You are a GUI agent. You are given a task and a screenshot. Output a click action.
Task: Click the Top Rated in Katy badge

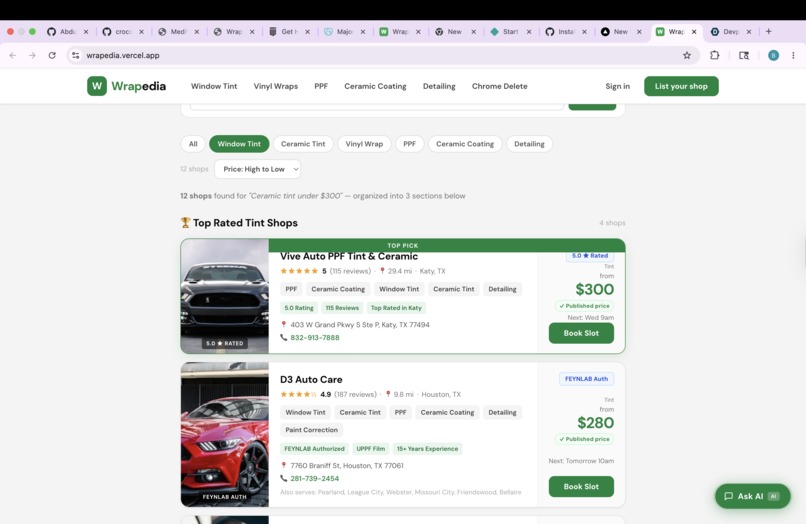[396, 308]
